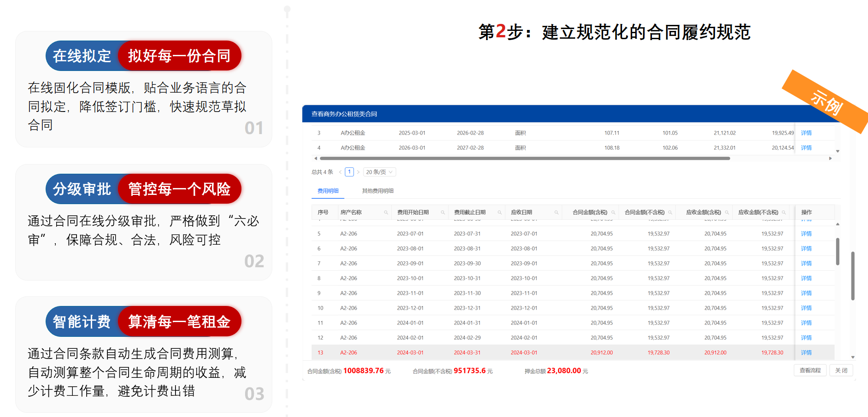Switch to the 其他费用明细 tab
The image size is (868, 417).
[x=377, y=191]
